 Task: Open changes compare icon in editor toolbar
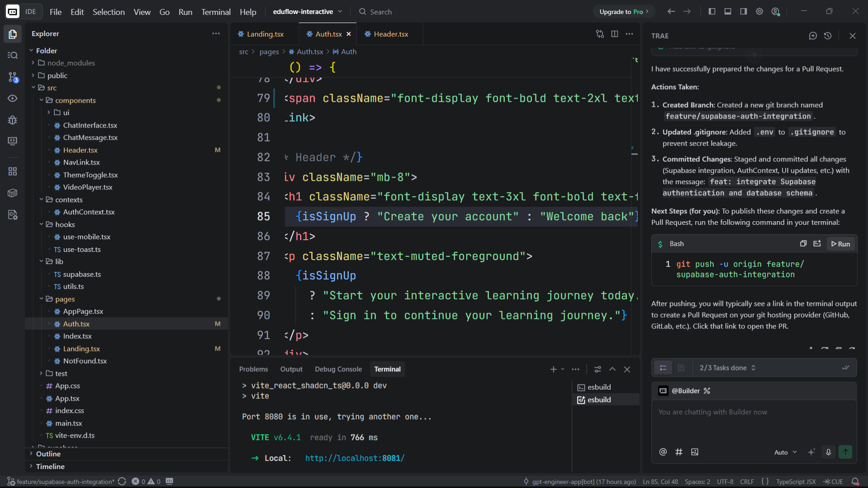click(x=600, y=34)
